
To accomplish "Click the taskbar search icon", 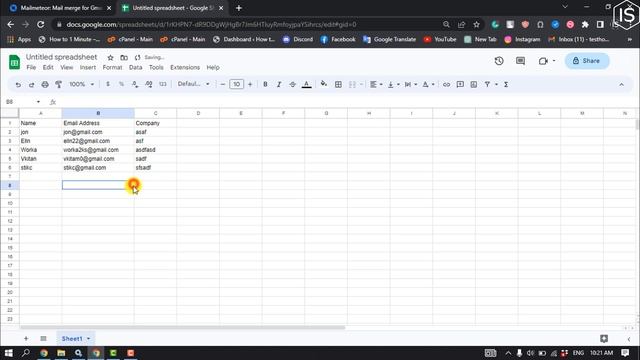I will [26, 353].
